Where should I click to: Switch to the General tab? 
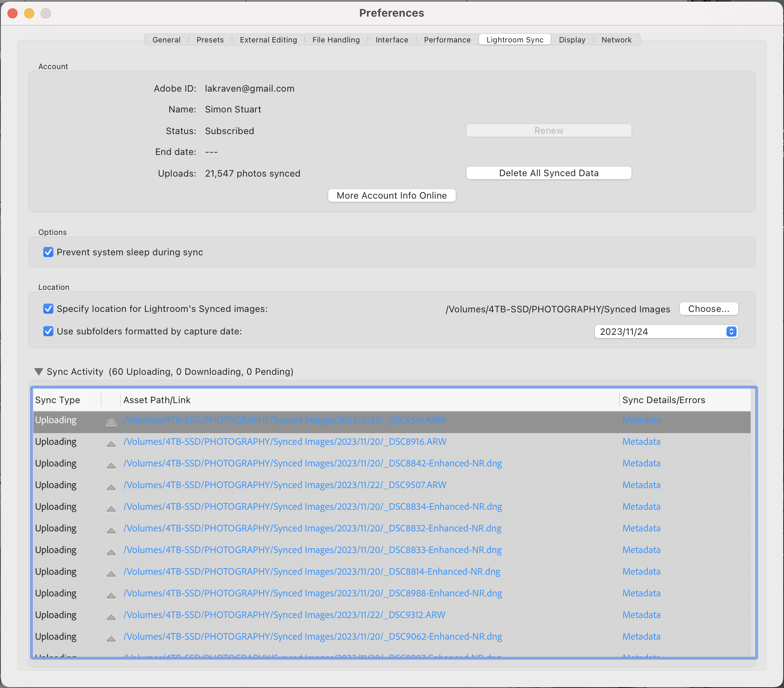(167, 40)
